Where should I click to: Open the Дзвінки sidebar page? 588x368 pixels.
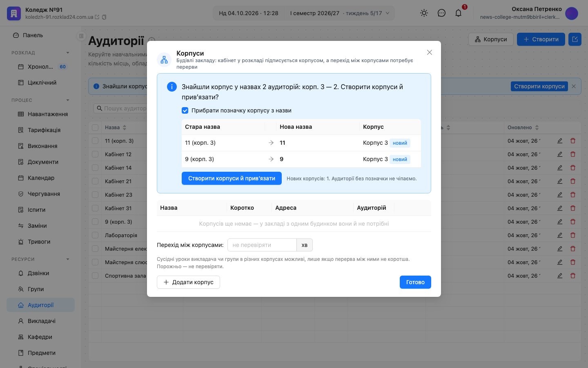[40, 273]
